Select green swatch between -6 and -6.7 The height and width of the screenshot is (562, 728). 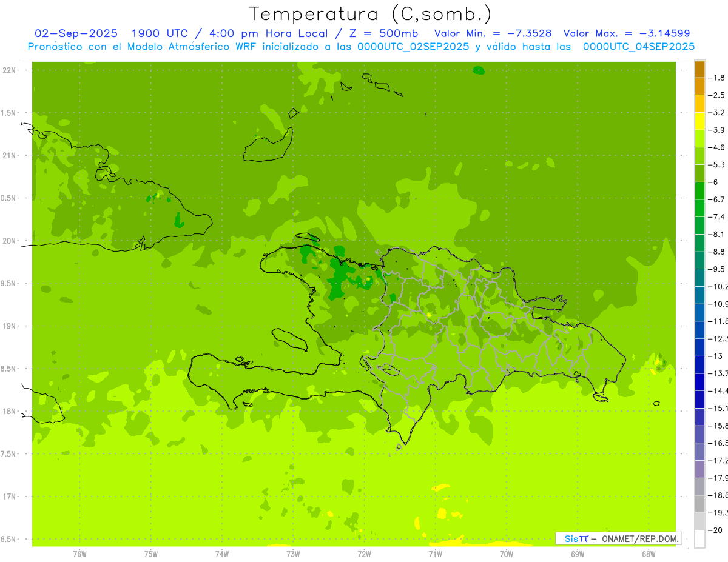699,191
